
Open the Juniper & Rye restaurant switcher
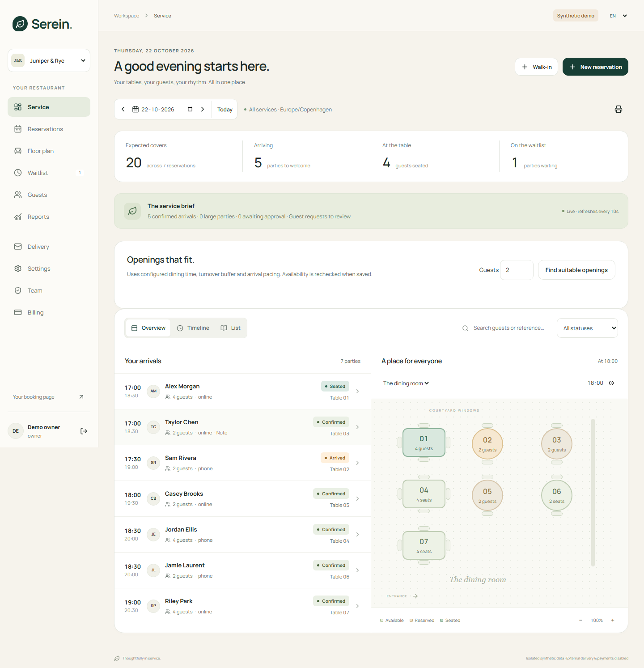tap(49, 60)
